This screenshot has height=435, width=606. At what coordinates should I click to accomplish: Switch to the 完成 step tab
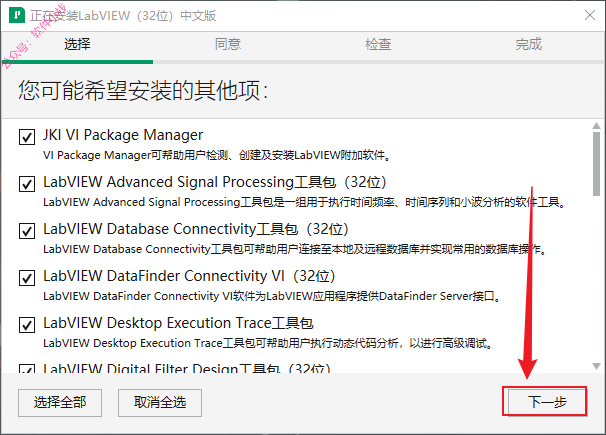[529, 44]
